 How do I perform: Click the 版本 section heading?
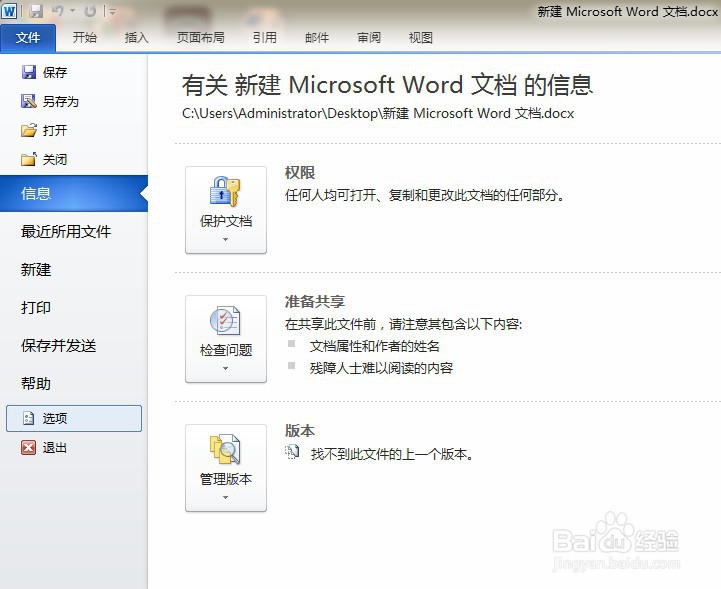coord(300,431)
